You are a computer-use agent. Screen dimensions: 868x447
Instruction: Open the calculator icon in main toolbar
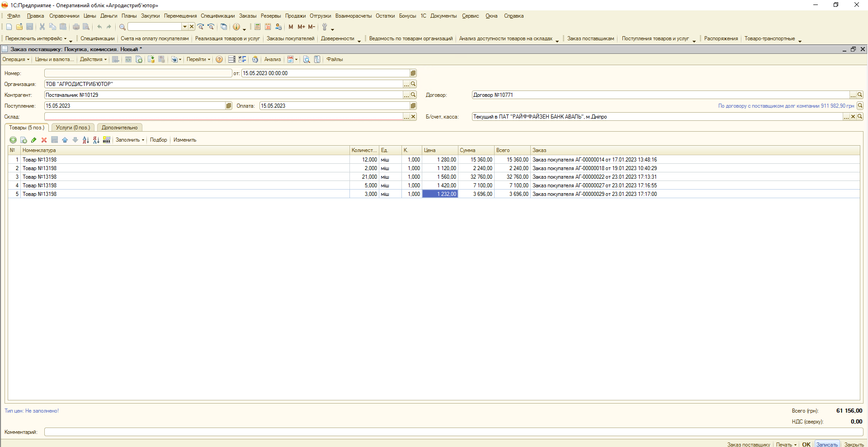coord(257,27)
